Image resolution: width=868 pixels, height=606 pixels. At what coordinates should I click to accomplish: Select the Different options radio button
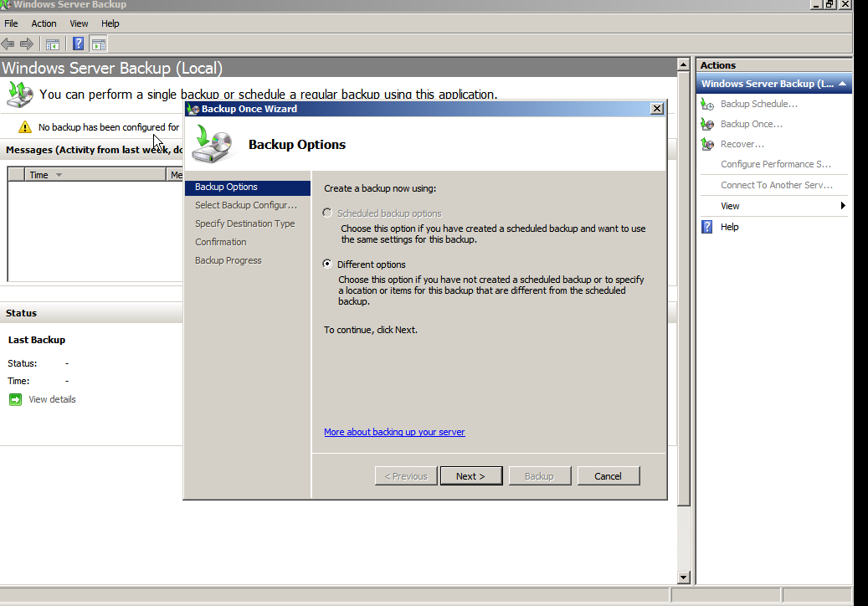pos(327,264)
